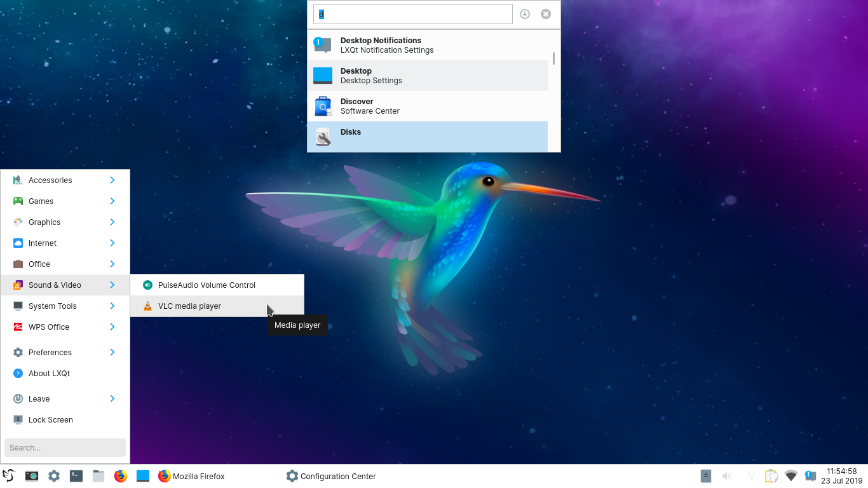
Task: Open the clipboard manager tray icon
Action: [771, 475]
